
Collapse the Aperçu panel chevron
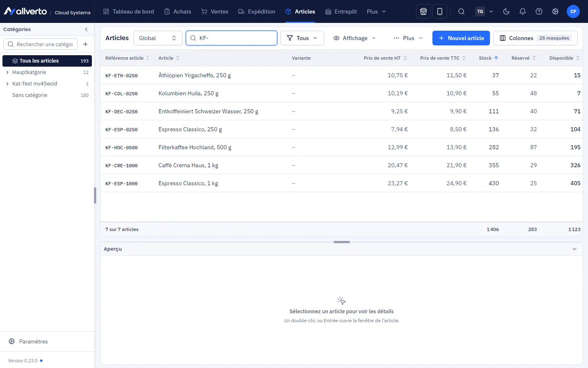(x=575, y=249)
